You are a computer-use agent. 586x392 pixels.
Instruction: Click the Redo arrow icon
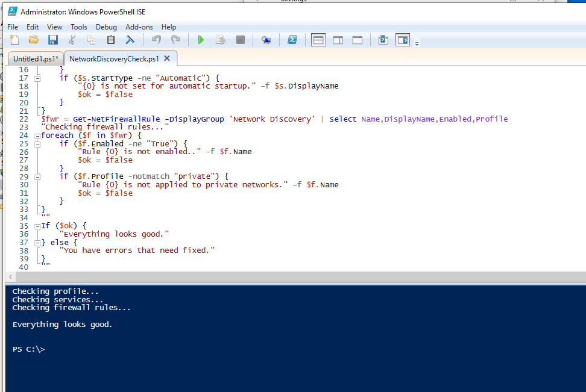175,40
